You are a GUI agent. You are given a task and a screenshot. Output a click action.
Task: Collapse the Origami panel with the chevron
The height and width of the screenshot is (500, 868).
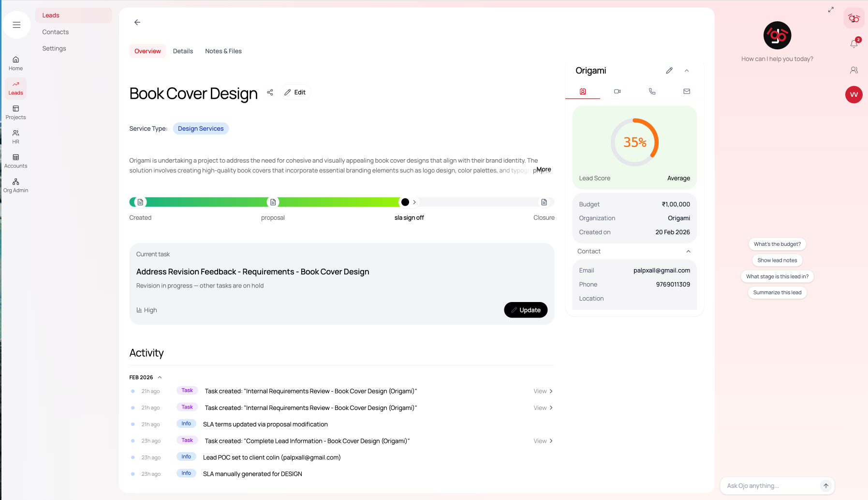(687, 71)
